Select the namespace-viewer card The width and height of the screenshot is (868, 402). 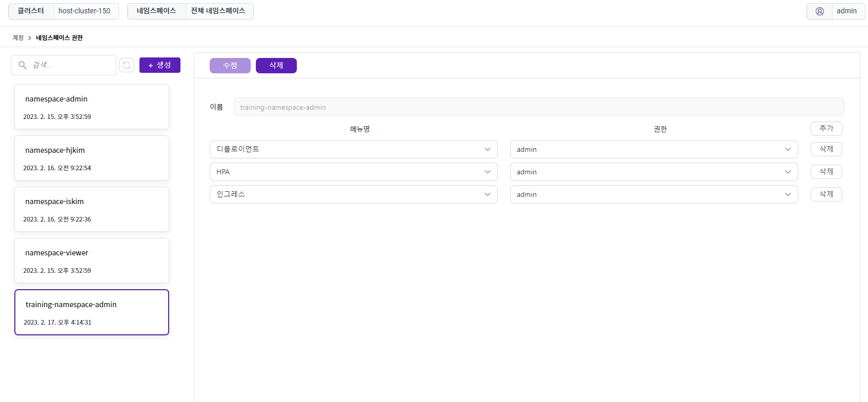click(x=92, y=260)
